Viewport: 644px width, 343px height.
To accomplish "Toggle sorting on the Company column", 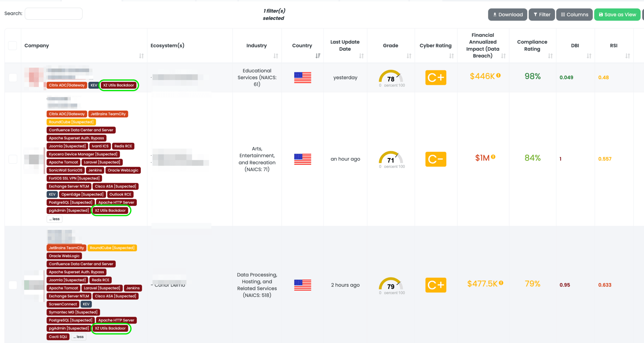I will point(141,56).
